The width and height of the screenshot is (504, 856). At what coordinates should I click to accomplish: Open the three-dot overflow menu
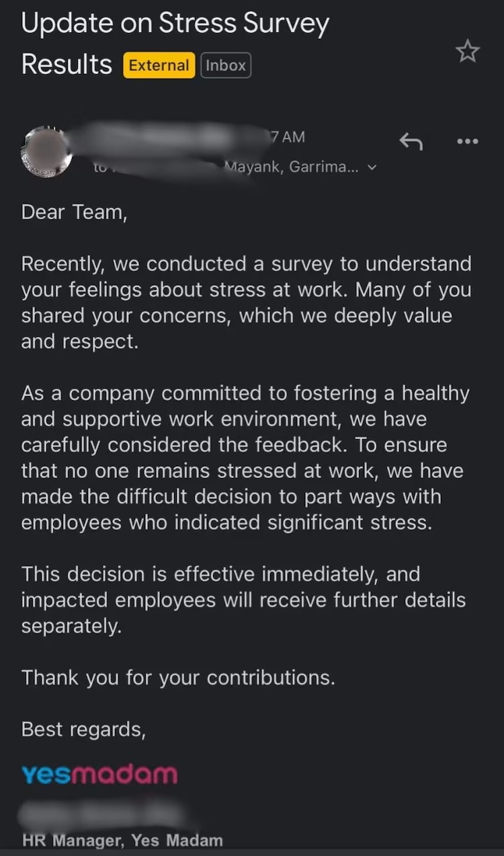tap(467, 141)
